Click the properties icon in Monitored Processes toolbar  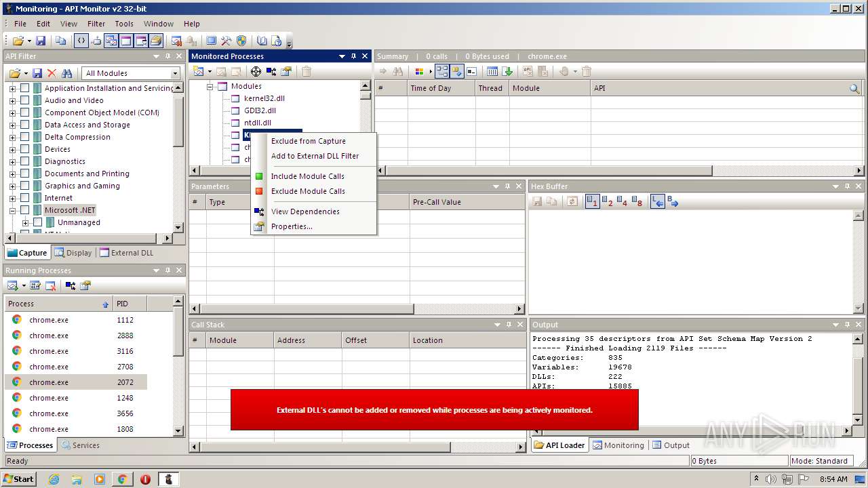pos(286,71)
